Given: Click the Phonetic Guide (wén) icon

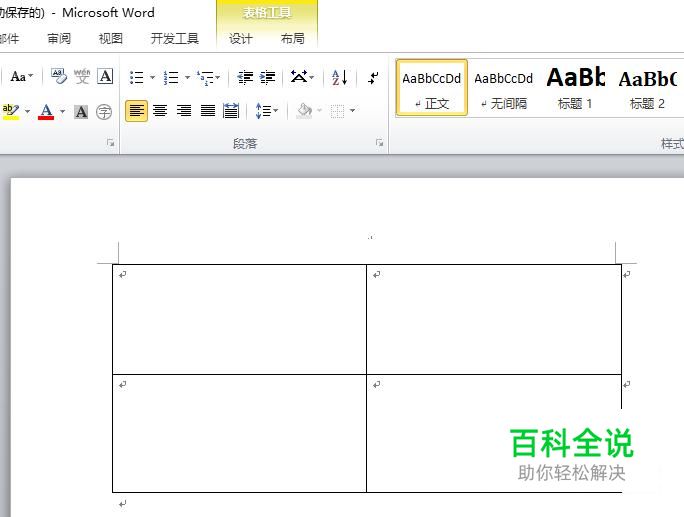Looking at the screenshot, I should (x=82, y=77).
